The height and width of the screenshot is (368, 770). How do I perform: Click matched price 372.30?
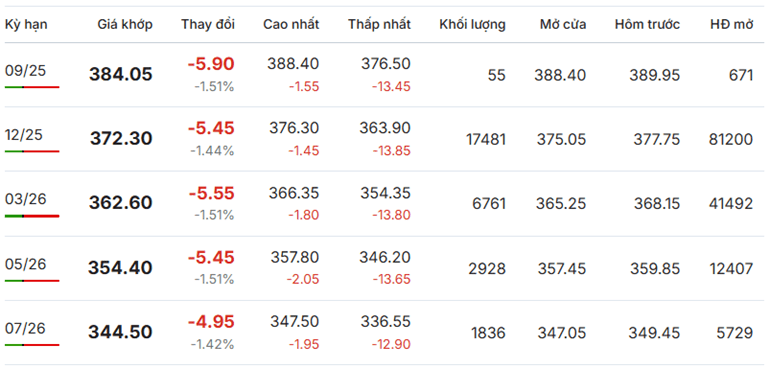(121, 139)
